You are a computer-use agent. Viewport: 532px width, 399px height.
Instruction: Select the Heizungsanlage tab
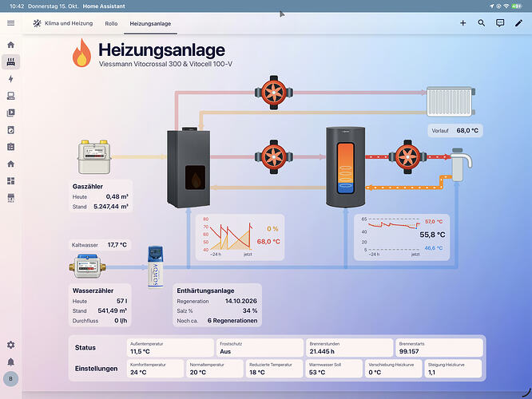coord(150,24)
